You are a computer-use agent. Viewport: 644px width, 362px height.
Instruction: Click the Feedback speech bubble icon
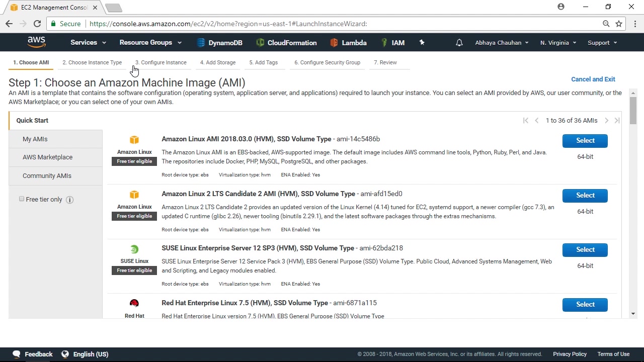(17, 354)
